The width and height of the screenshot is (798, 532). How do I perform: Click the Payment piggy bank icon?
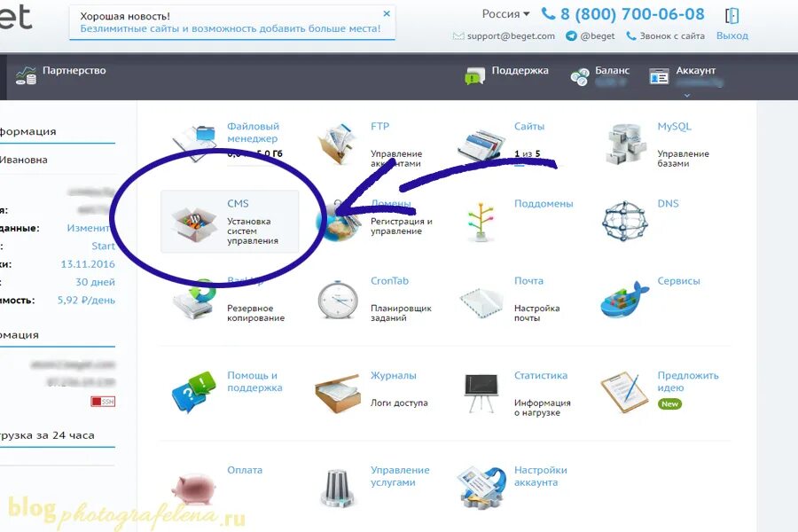194,489
